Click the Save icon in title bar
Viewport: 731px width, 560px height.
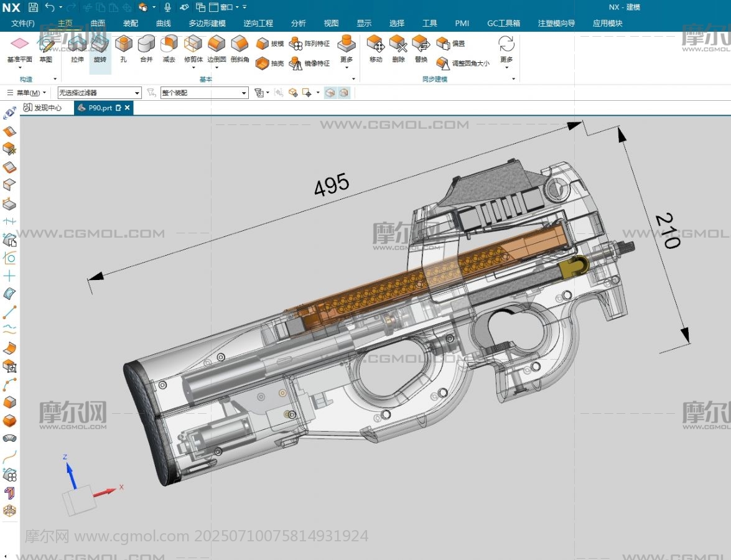[33, 7]
